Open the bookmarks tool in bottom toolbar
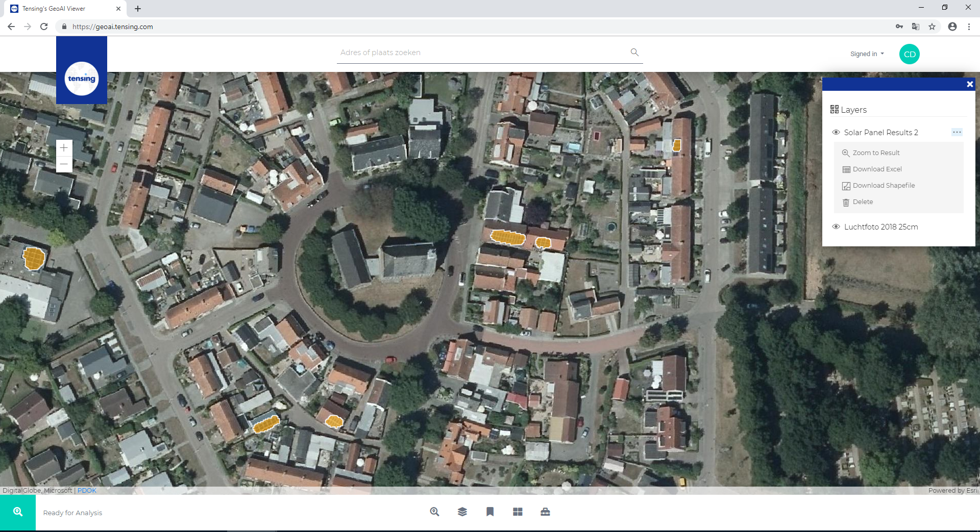This screenshot has height=532, width=980. pos(490,512)
